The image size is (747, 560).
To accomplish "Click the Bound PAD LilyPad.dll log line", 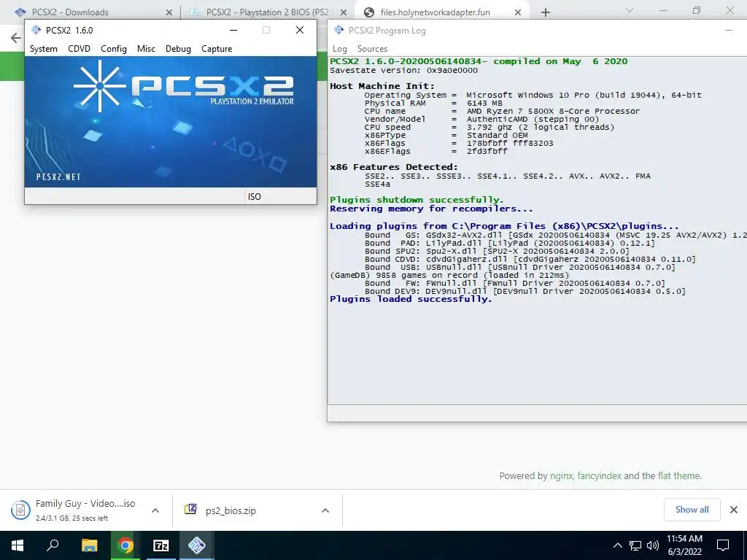I will (510, 244).
